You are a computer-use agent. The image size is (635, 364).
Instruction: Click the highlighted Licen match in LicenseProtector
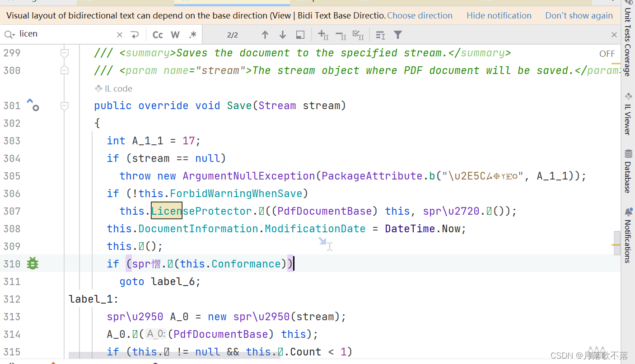[167, 211]
